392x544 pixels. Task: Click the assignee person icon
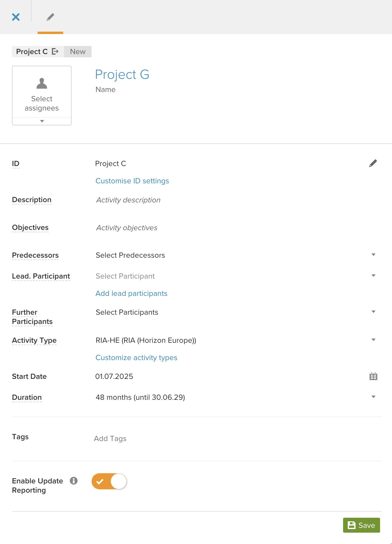[42, 83]
